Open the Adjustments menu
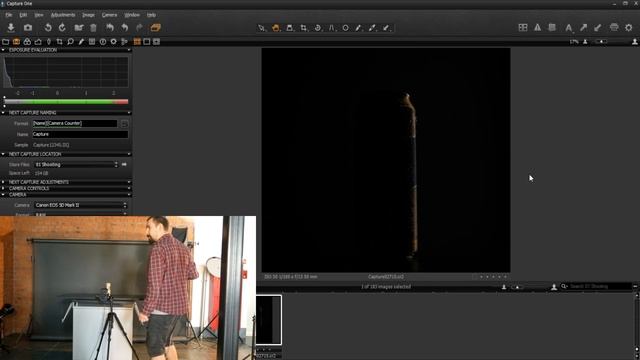Screen dimensions: 640x360 pyautogui.click(x=63, y=15)
